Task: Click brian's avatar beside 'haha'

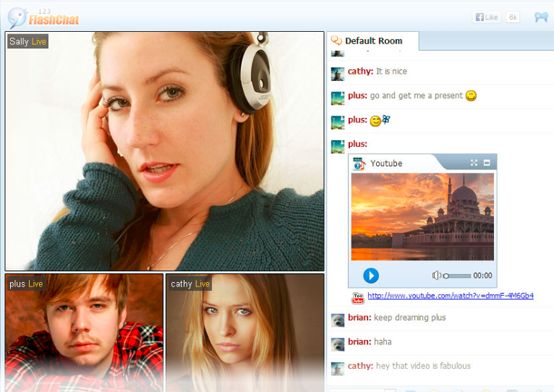Action: click(337, 344)
